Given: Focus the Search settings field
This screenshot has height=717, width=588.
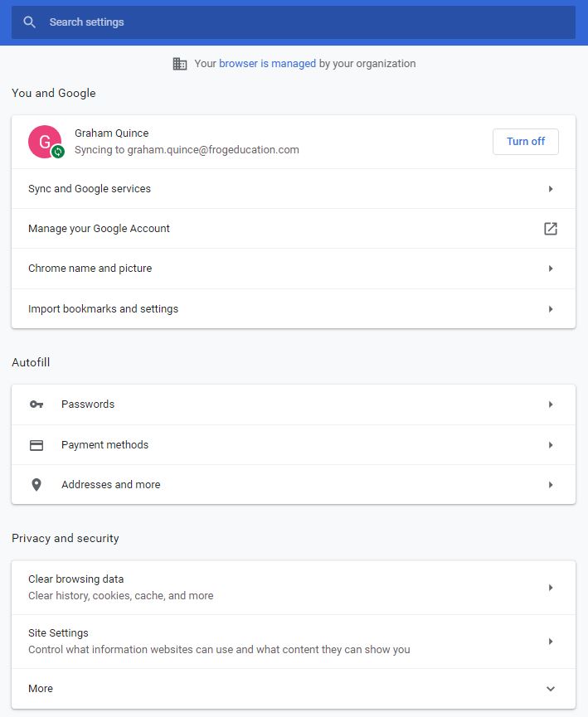Looking at the screenshot, I should [294, 22].
